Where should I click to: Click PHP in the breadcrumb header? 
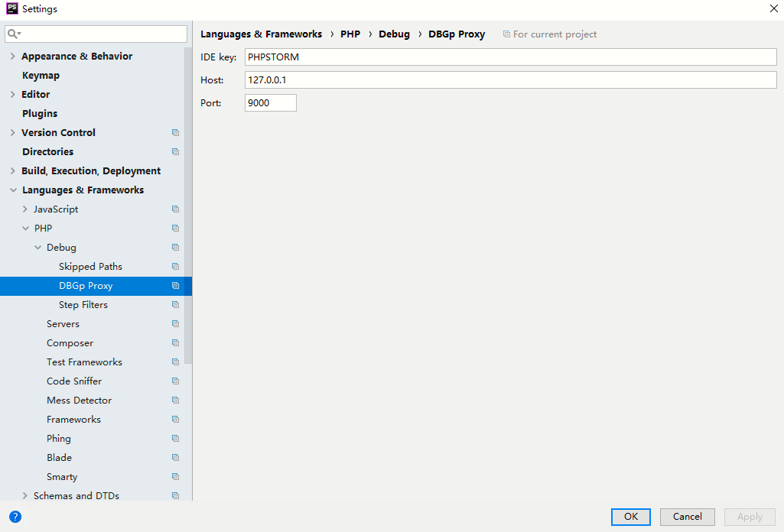[x=350, y=34]
